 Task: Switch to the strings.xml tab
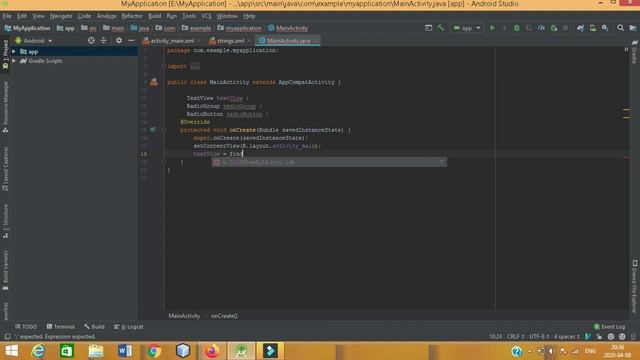pos(230,41)
